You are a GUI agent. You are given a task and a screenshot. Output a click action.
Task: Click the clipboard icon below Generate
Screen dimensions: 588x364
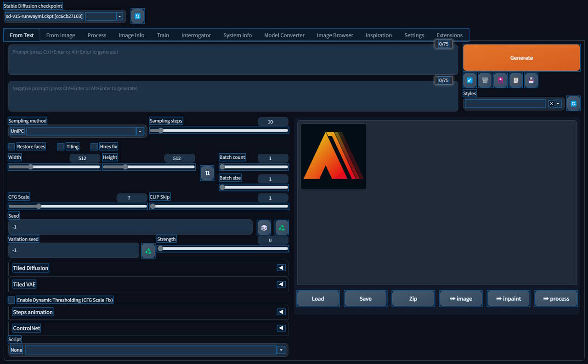pyautogui.click(x=516, y=80)
